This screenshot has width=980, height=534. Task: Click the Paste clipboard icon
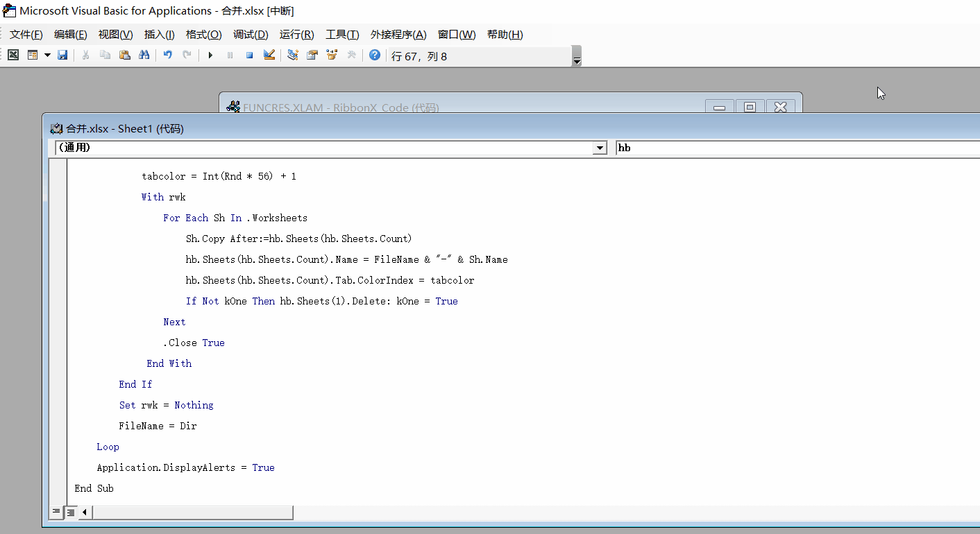pos(124,55)
